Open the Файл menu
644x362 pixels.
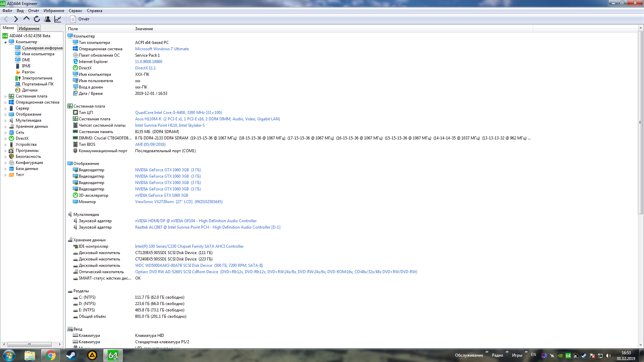pyautogui.click(x=7, y=11)
